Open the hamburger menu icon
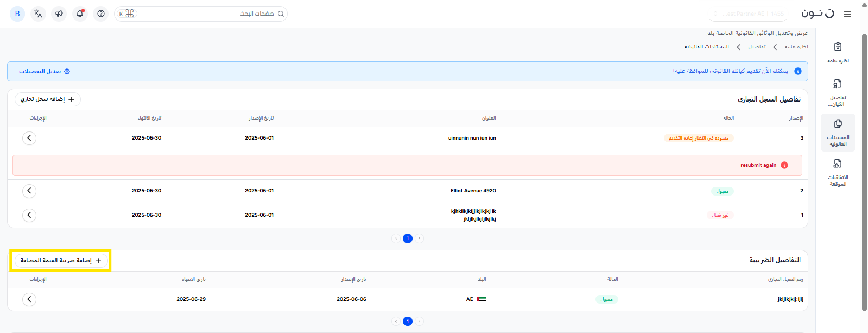The width and height of the screenshot is (868, 333). point(847,14)
